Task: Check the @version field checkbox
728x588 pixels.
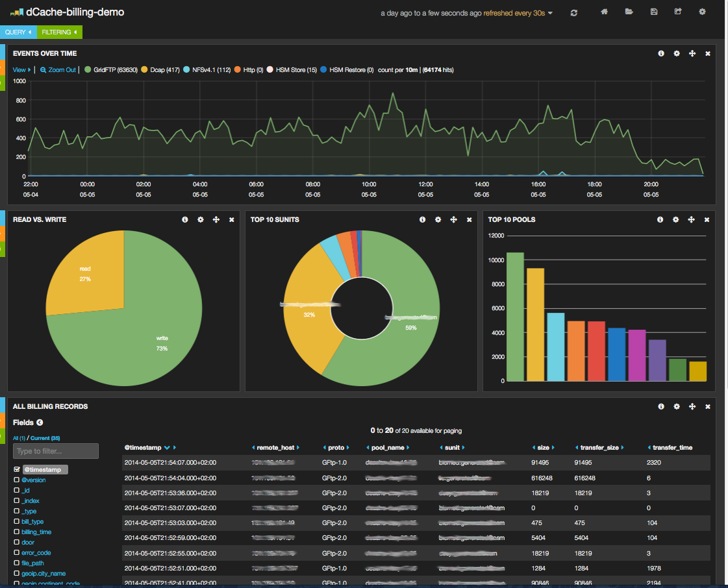Action: pos(17,480)
